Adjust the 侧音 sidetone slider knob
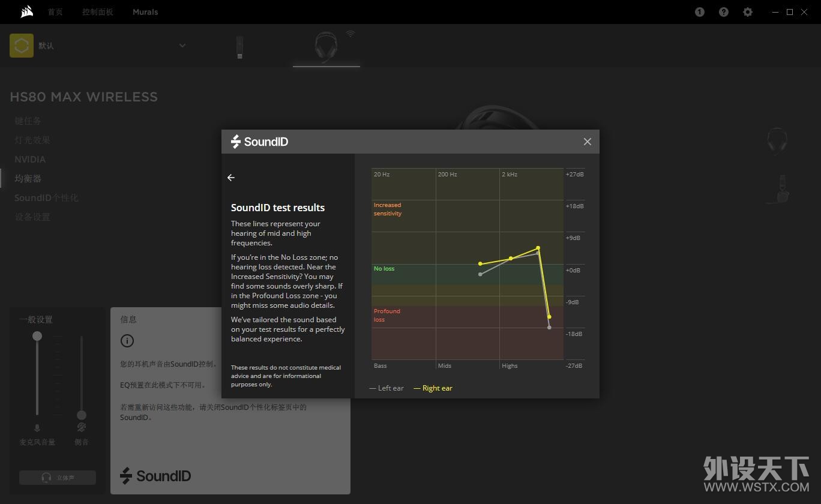Screen dimensions: 821x504 pyautogui.click(x=82, y=415)
